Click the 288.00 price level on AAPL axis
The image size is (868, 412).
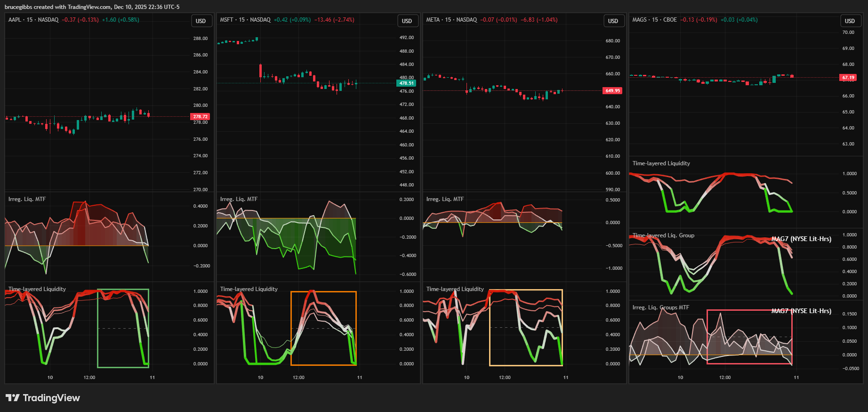tap(200, 39)
